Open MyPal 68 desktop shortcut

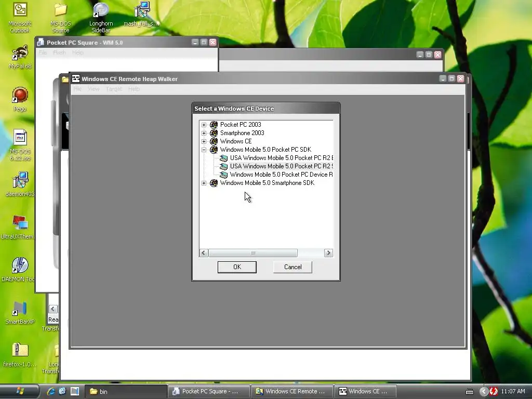(x=20, y=57)
